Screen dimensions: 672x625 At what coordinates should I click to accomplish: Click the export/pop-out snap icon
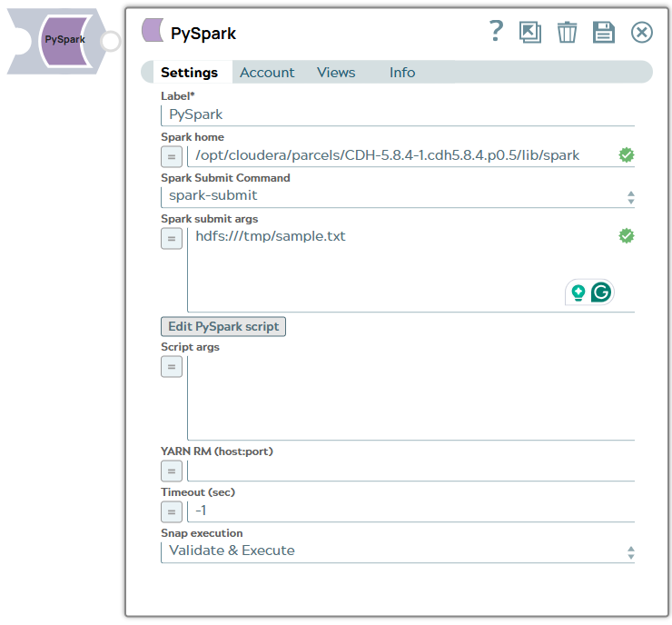pos(530,33)
